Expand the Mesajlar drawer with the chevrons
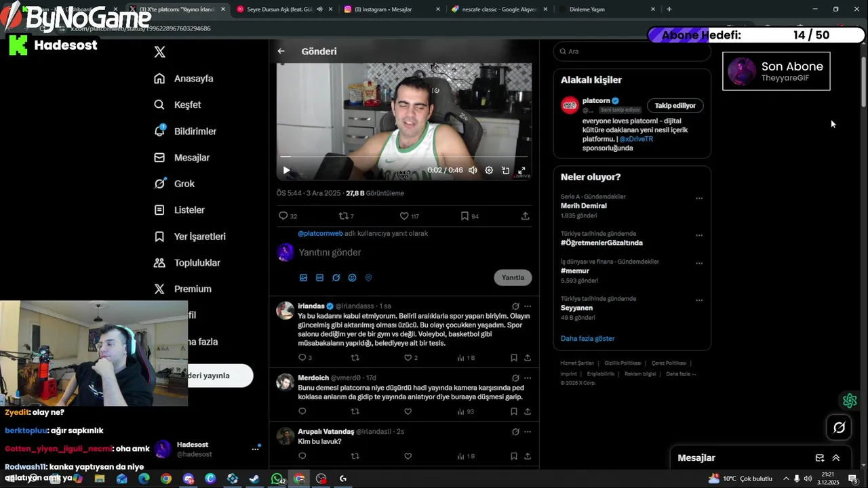The height and width of the screenshot is (488, 868). (x=836, y=458)
